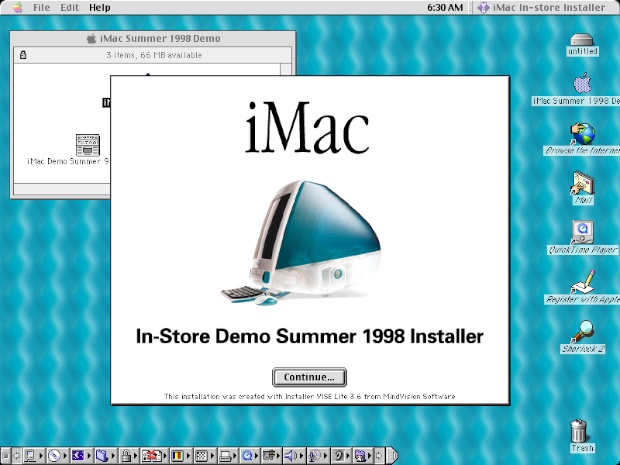
Task: Click the Continue... button in the installer
Action: tap(309, 377)
